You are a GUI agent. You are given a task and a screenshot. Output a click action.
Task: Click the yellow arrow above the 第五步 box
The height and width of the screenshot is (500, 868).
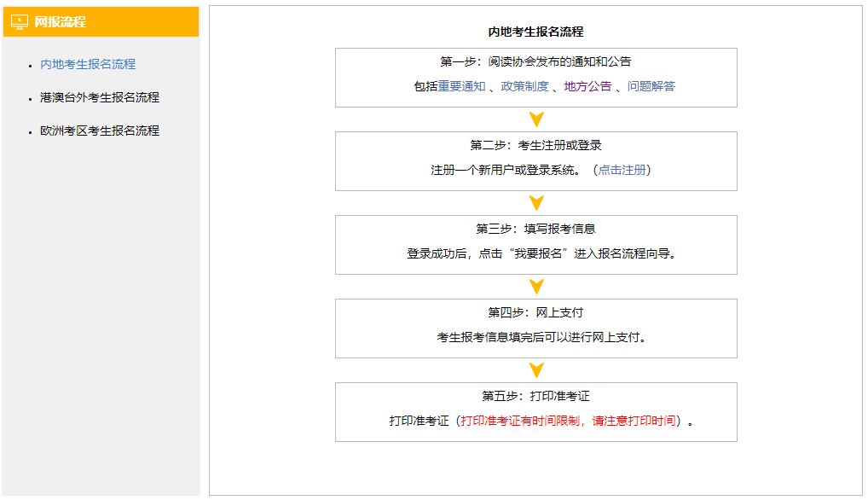(x=536, y=370)
